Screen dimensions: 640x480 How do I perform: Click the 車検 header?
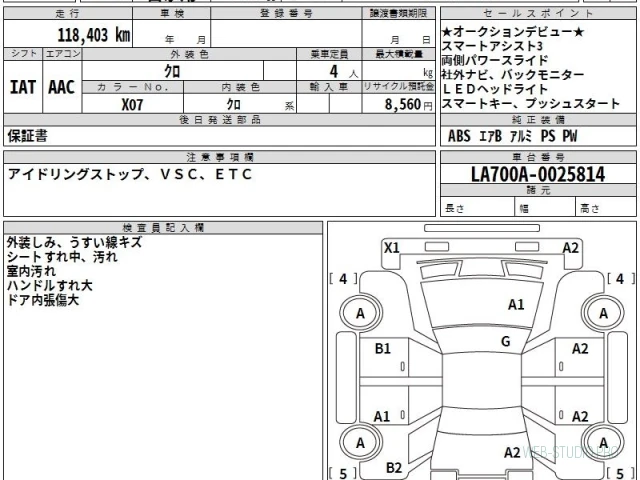coord(172,13)
